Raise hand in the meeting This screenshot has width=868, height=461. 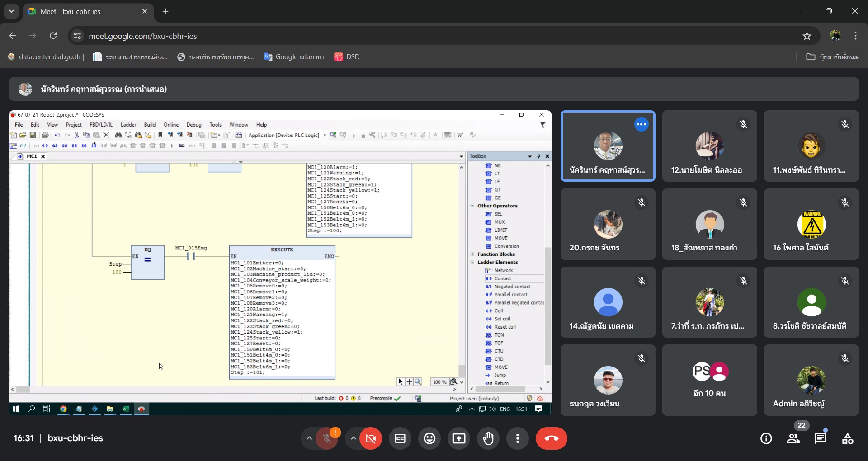tap(488, 438)
